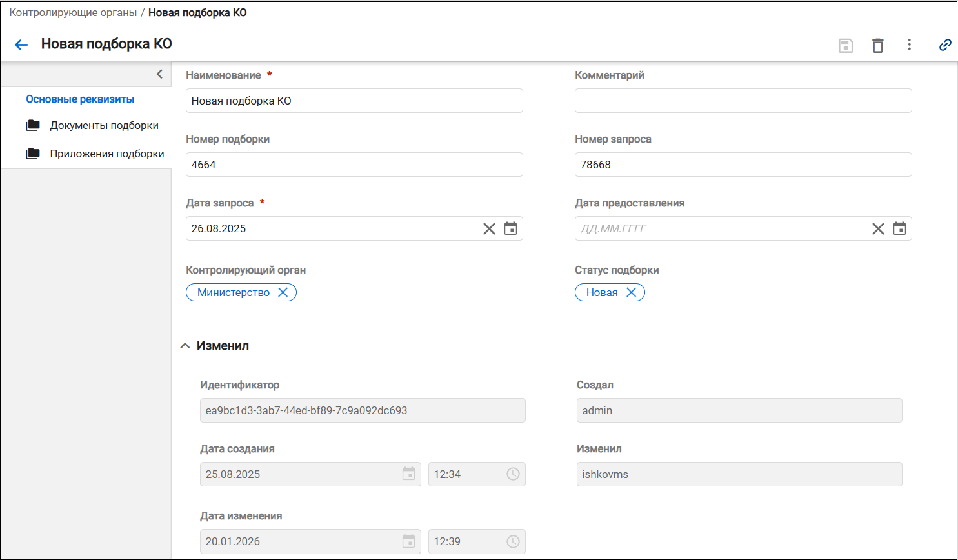958x560 pixels.
Task: Focus the Комментарий input field
Action: (743, 101)
